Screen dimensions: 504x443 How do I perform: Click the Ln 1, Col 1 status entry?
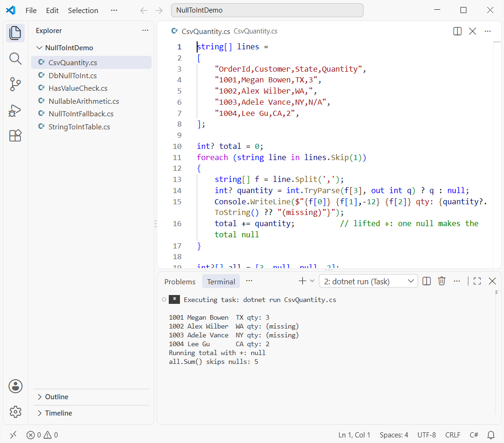pos(354,435)
